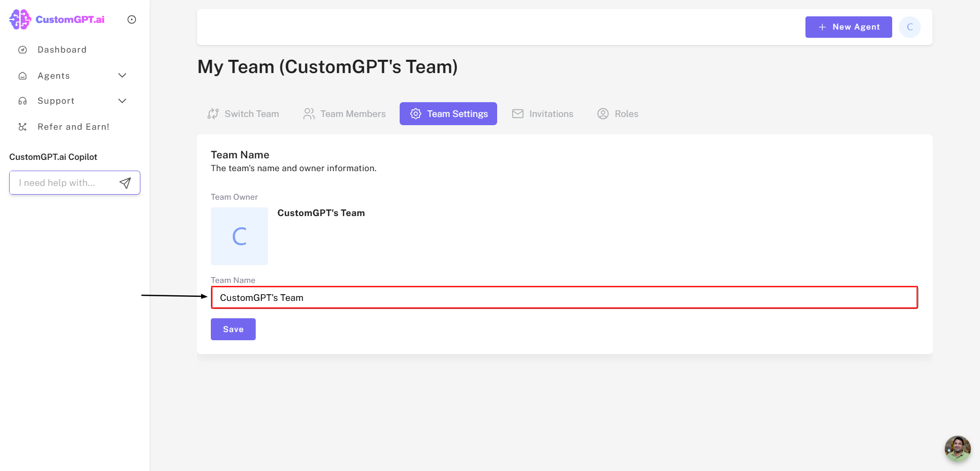The height and width of the screenshot is (471, 980).
Task: Click the Roles person icon
Action: coord(603,114)
